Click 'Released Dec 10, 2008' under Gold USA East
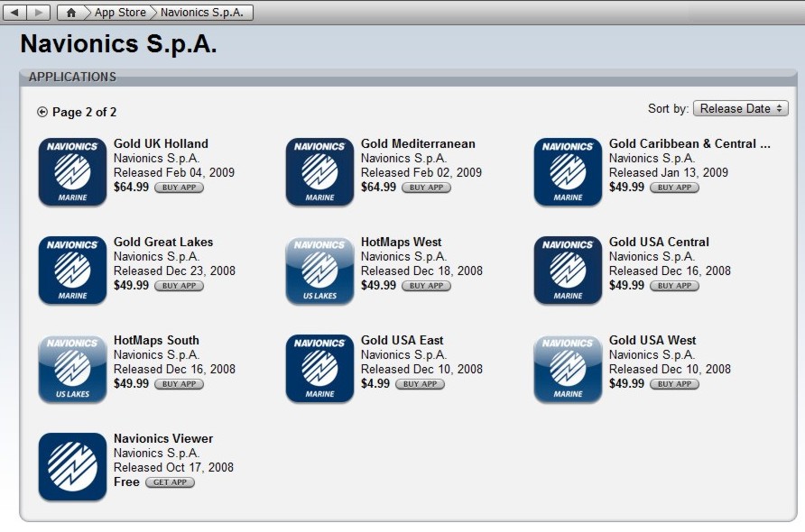Screen dimensions: 805x532 pyautogui.click(x=422, y=370)
